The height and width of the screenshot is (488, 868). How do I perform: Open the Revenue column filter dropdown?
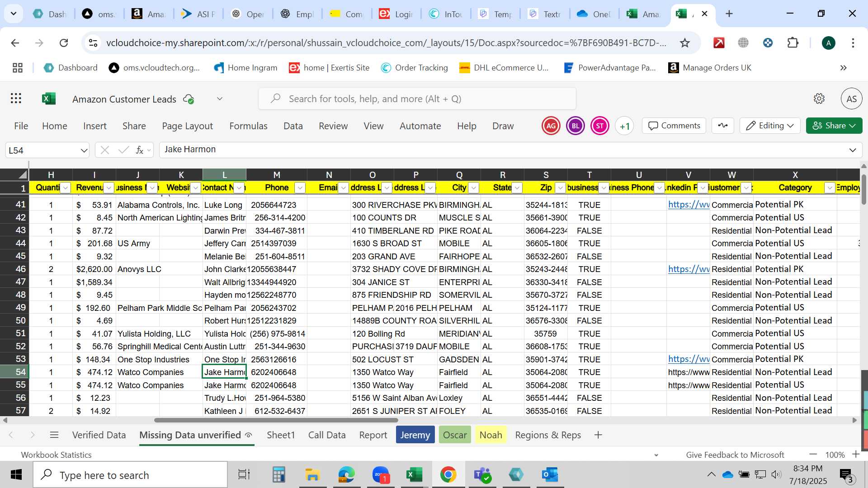(x=109, y=188)
